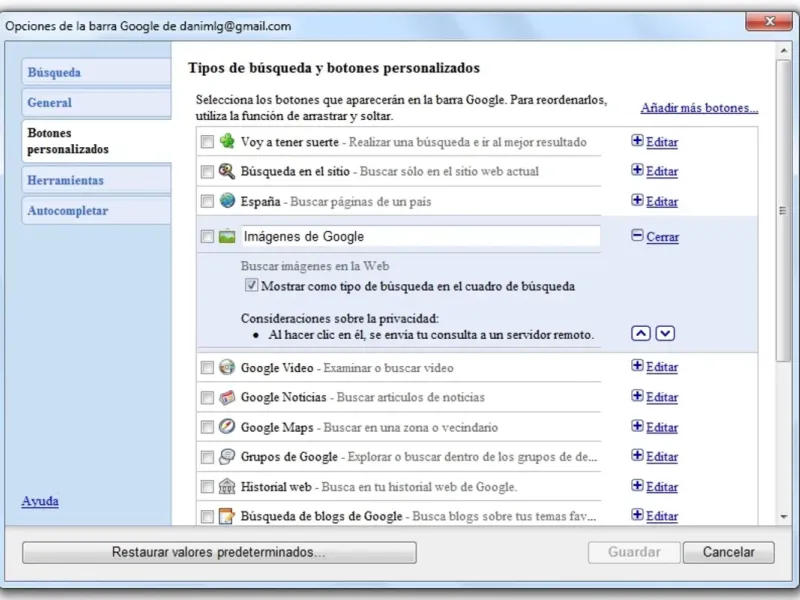Image resolution: width=800 pixels, height=600 pixels.
Task: Click the Cancelar button
Action: [x=729, y=552]
